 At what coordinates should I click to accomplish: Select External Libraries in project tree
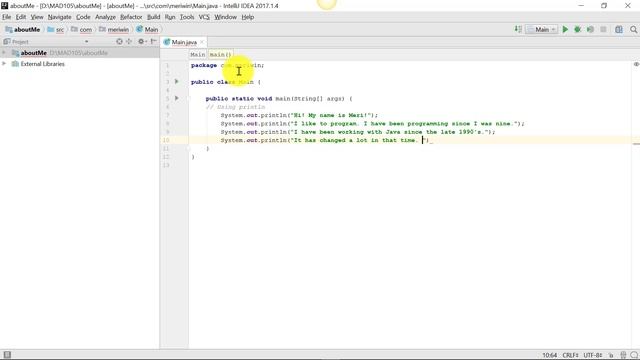coord(42,64)
